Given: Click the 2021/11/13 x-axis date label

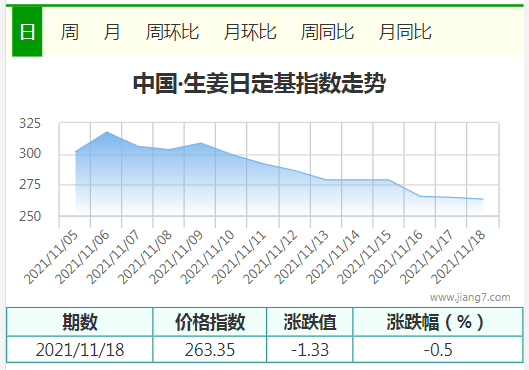Looking at the screenshot, I should (301, 257).
